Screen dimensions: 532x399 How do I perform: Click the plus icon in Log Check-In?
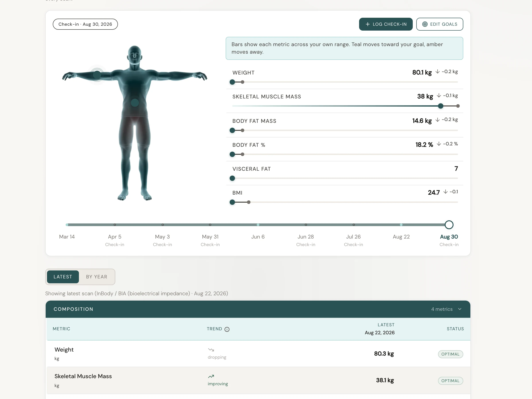point(368,24)
